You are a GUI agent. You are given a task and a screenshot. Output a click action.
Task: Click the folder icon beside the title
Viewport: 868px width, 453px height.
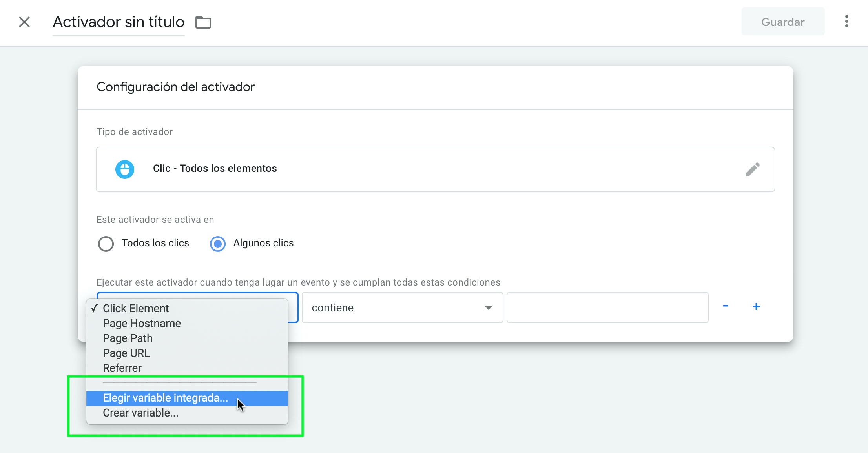[x=203, y=22]
